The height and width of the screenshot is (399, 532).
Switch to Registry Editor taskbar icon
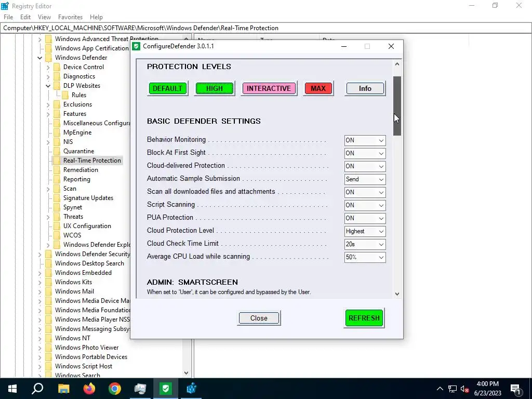pos(191,389)
